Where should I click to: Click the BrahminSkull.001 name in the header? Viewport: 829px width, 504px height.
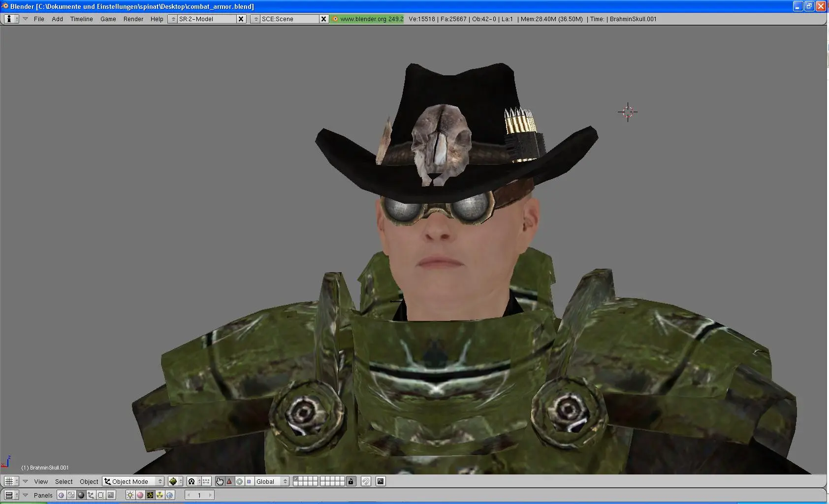point(633,19)
